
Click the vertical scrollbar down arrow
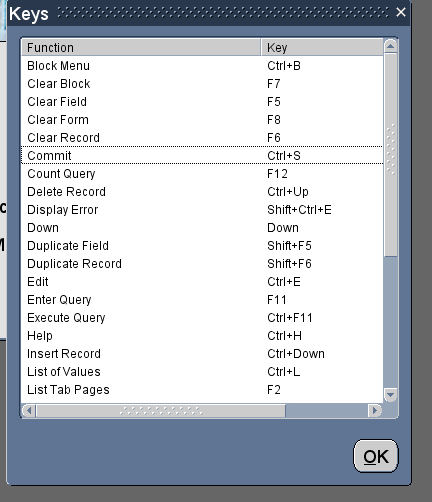point(390,395)
